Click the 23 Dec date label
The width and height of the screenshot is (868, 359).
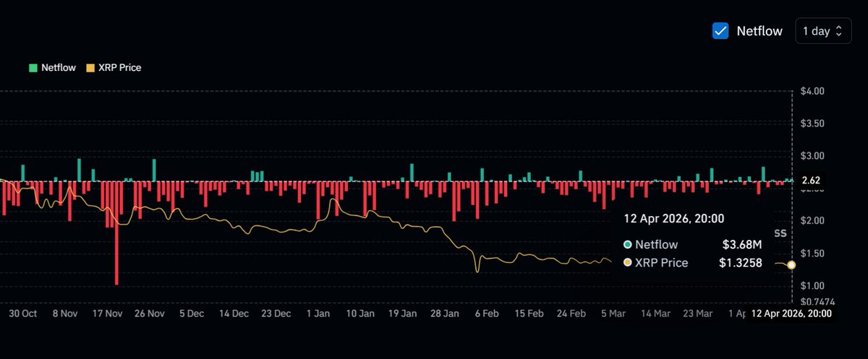pos(276,314)
